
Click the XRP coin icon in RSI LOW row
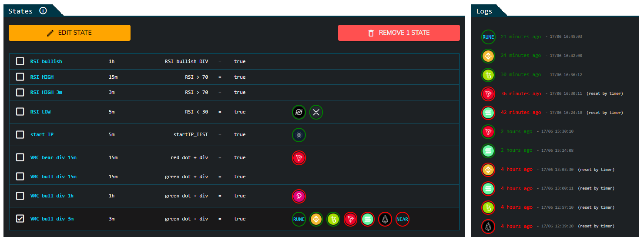click(316, 112)
